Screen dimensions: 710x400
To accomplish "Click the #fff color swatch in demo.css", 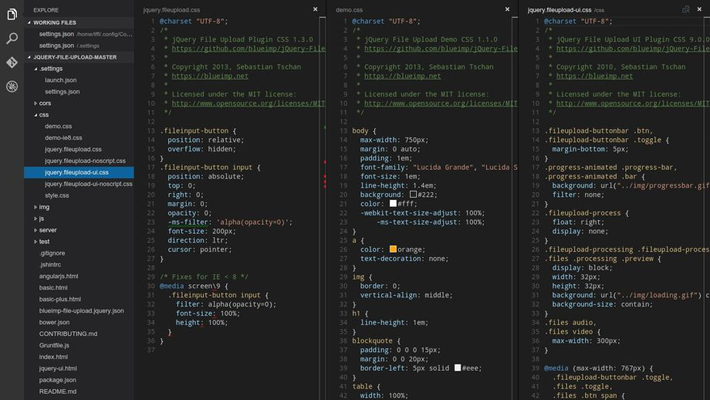I will pyautogui.click(x=393, y=203).
